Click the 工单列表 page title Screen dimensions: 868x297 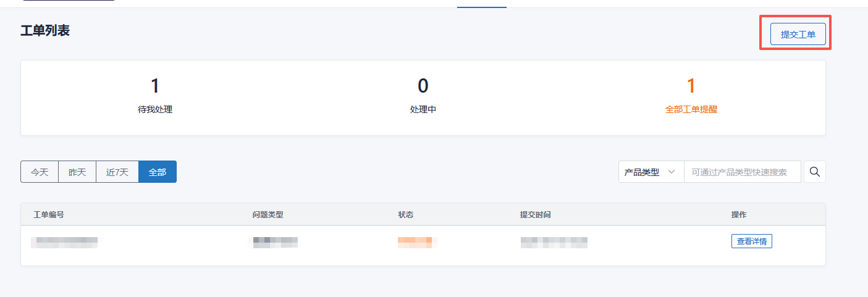pyautogui.click(x=45, y=31)
